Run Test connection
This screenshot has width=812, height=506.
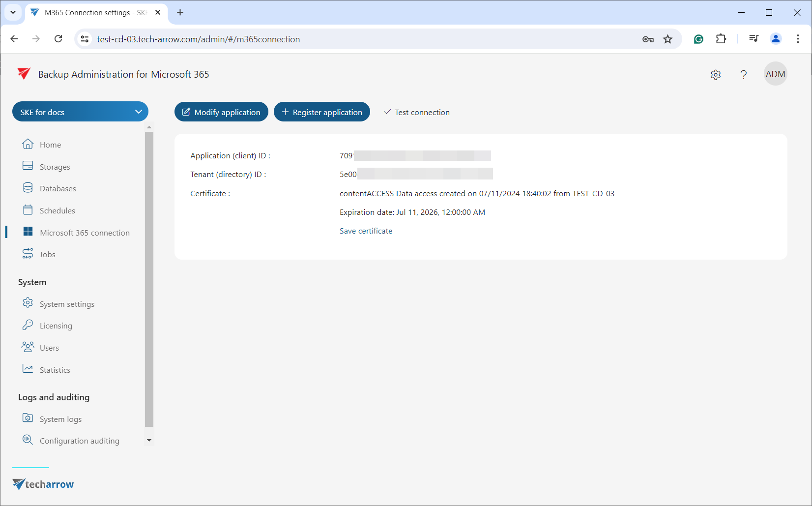point(416,112)
